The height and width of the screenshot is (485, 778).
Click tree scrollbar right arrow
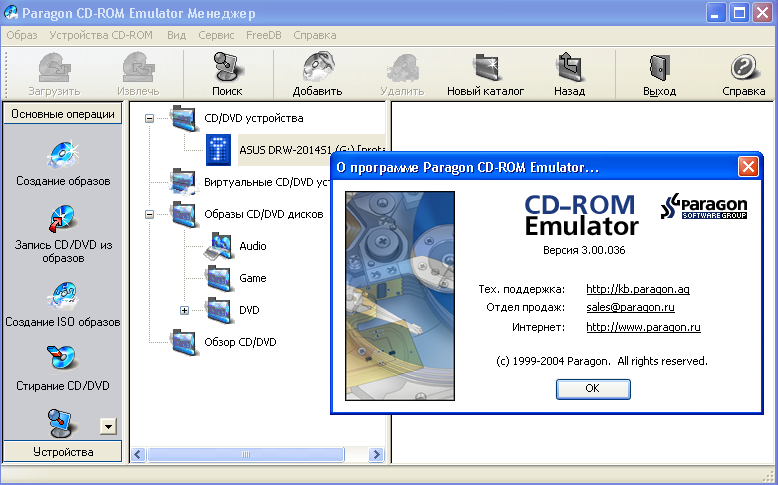pos(377,454)
